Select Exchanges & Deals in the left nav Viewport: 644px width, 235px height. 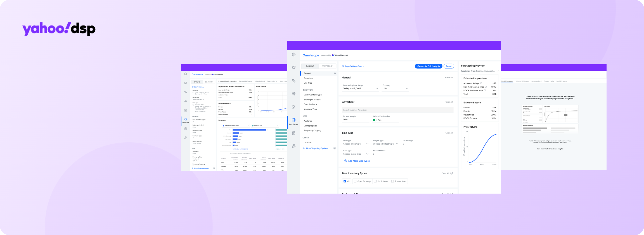point(312,100)
